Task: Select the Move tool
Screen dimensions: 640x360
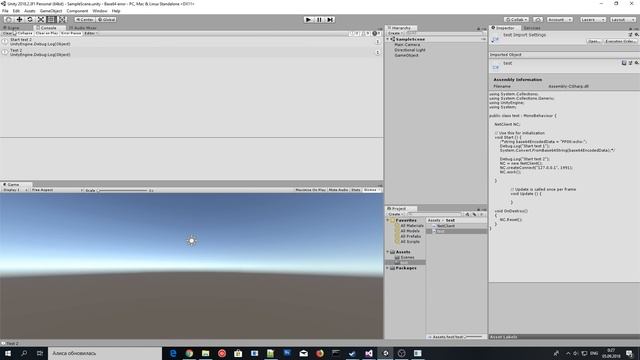Action: coord(19,20)
